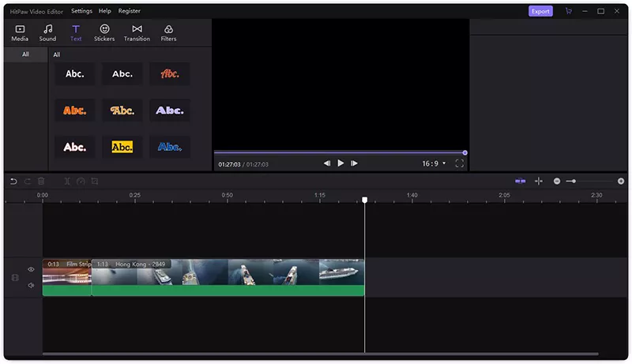The height and width of the screenshot is (364, 632).
Task: Choose the plain white Abc text style in the first row's left column
Action: coord(75,73)
